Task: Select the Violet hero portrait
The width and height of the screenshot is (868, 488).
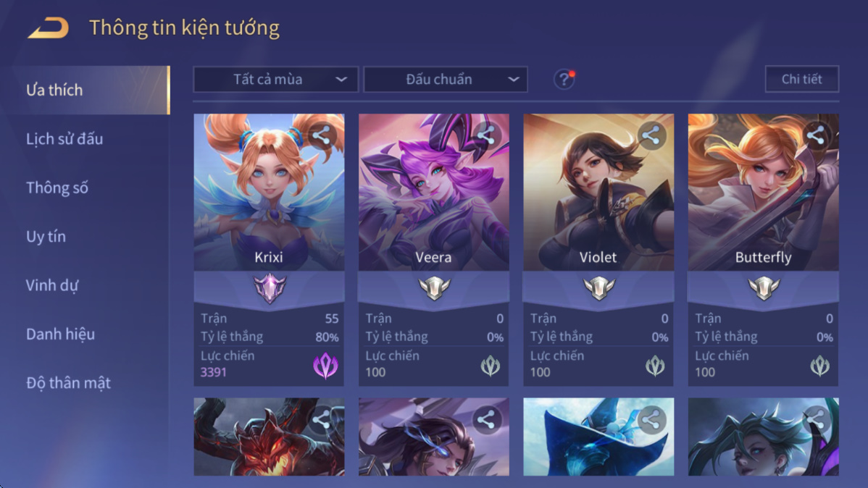Action: pos(598,192)
